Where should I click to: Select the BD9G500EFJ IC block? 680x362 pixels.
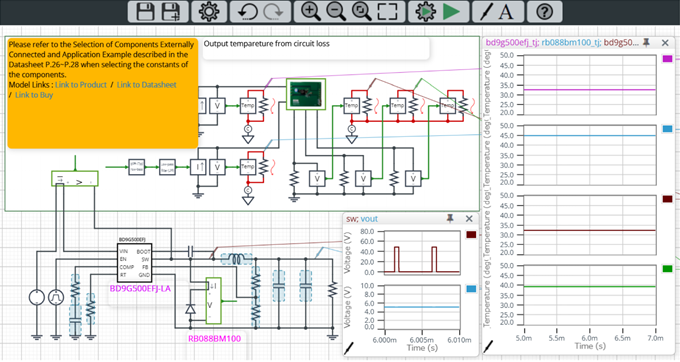coord(134,263)
